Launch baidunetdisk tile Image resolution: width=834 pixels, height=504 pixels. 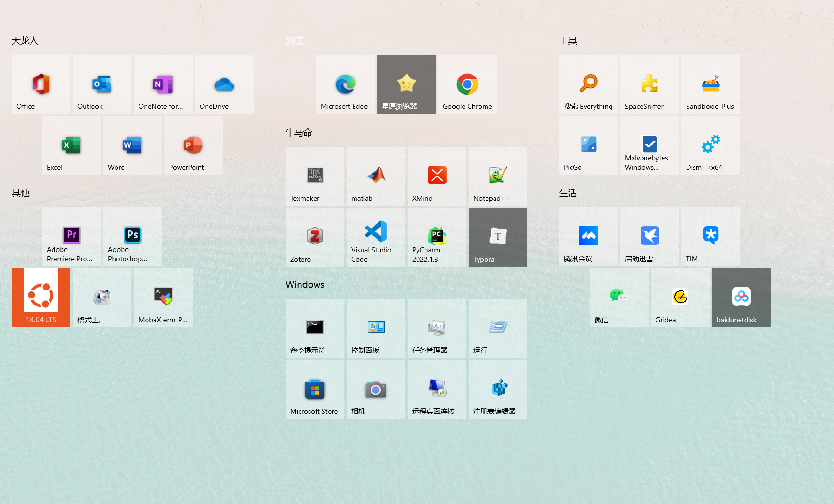(x=741, y=298)
